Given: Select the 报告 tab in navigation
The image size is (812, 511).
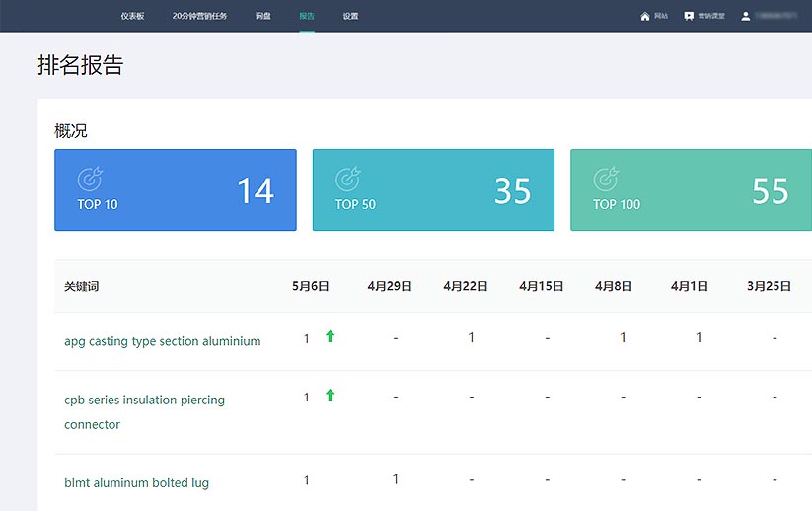Looking at the screenshot, I should (307, 16).
